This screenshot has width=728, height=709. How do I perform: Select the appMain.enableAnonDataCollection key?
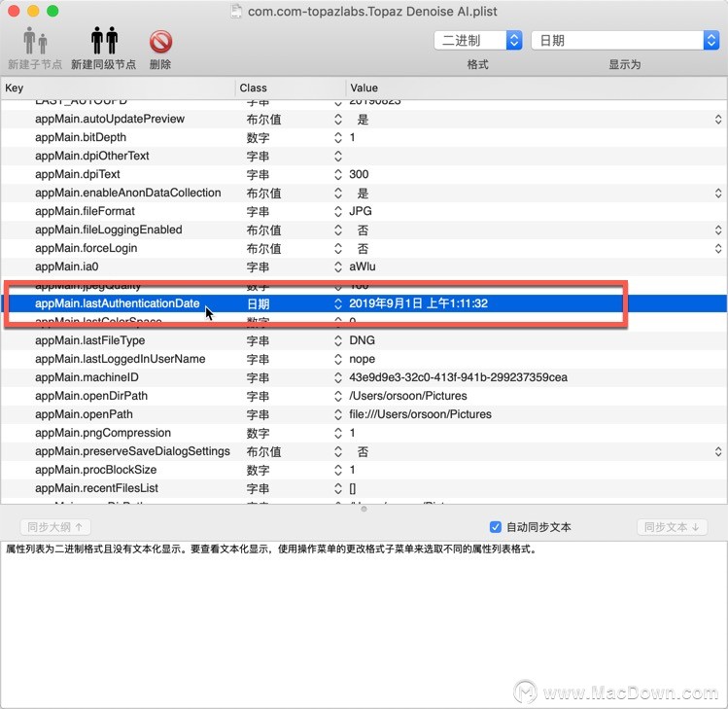127,194
